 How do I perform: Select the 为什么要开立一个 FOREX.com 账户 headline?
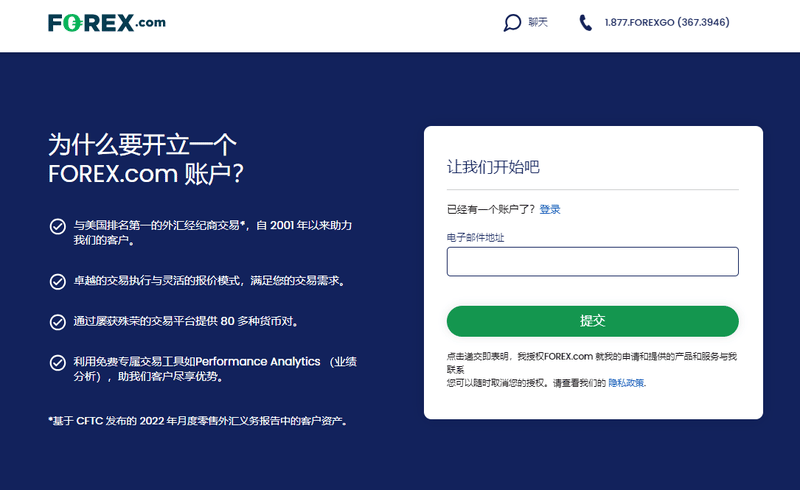pyautogui.click(x=146, y=159)
